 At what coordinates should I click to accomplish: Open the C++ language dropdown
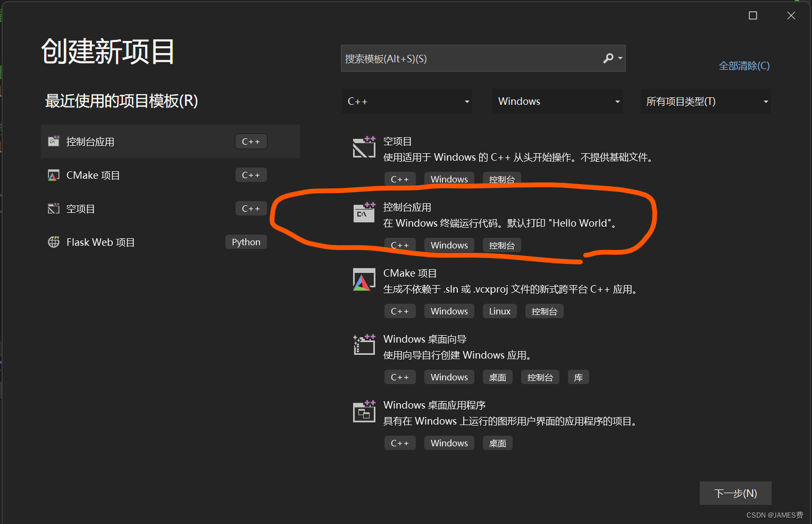(x=406, y=101)
